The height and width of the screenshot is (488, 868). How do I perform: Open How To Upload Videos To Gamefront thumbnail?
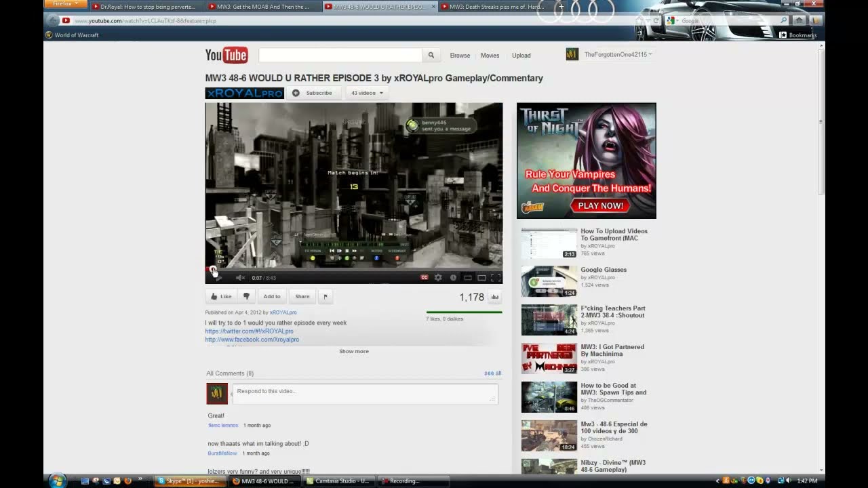click(x=549, y=243)
